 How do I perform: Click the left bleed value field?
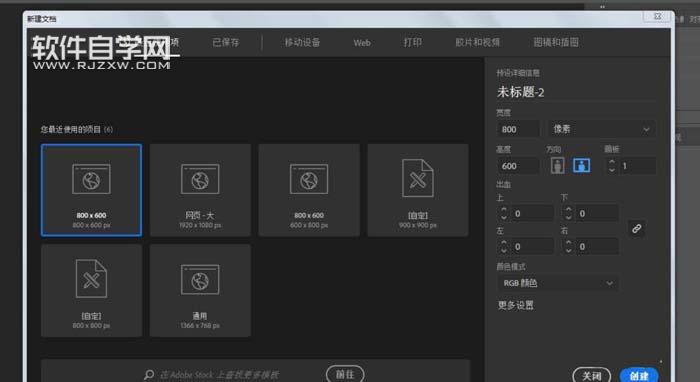pos(533,246)
